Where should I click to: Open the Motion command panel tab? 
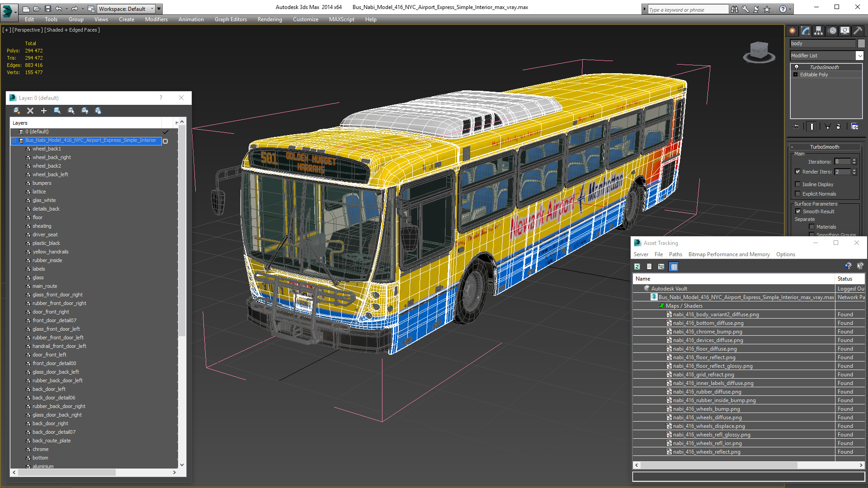point(832,31)
